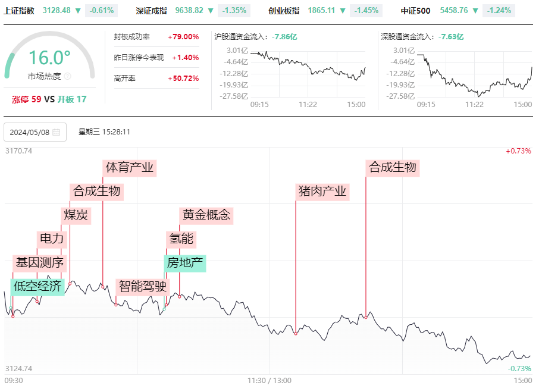Click the down arrow next to 上证指数 3128.48

pyautogui.click(x=78, y=11)
